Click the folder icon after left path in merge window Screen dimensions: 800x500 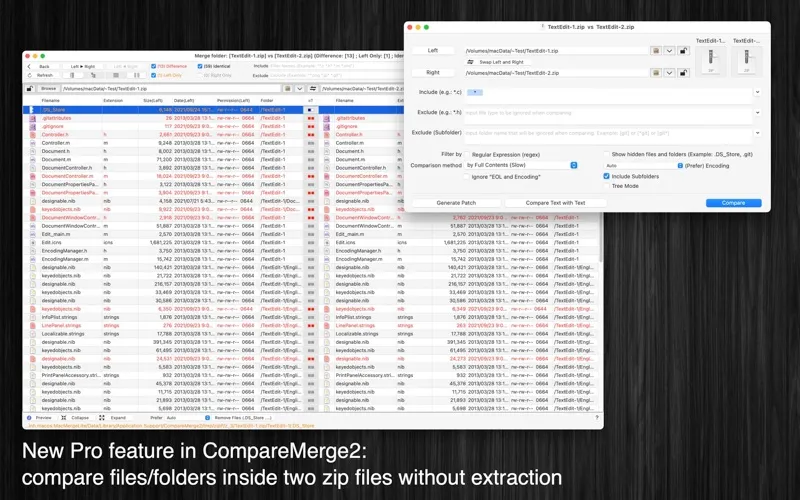288,88
